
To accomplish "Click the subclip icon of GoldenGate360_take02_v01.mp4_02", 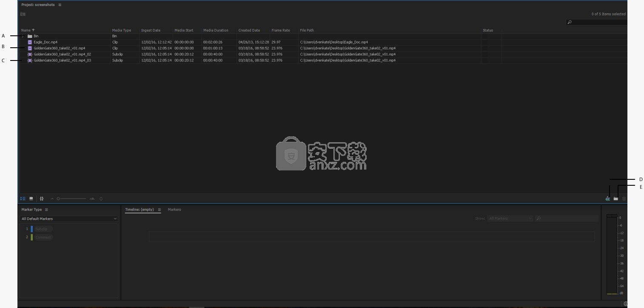I will tap(30, 54).
